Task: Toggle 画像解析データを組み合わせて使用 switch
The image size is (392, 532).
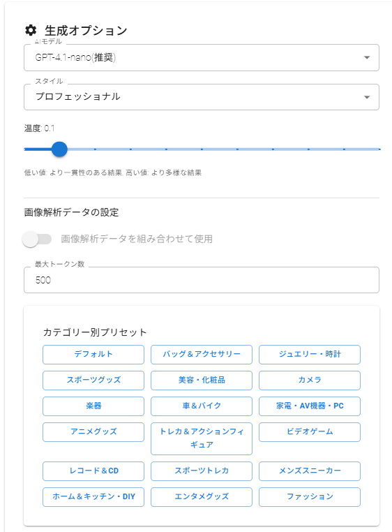Action: (37, 239)
